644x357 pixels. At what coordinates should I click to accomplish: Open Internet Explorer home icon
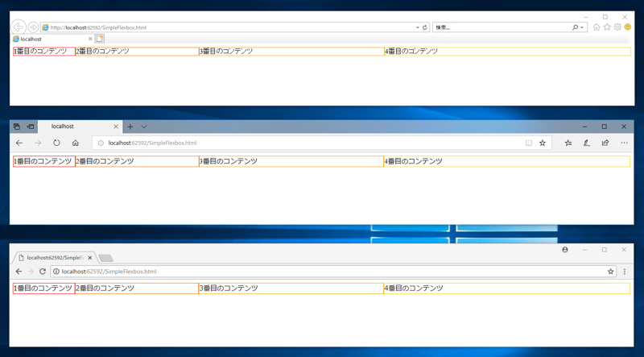tap(597, 27)
